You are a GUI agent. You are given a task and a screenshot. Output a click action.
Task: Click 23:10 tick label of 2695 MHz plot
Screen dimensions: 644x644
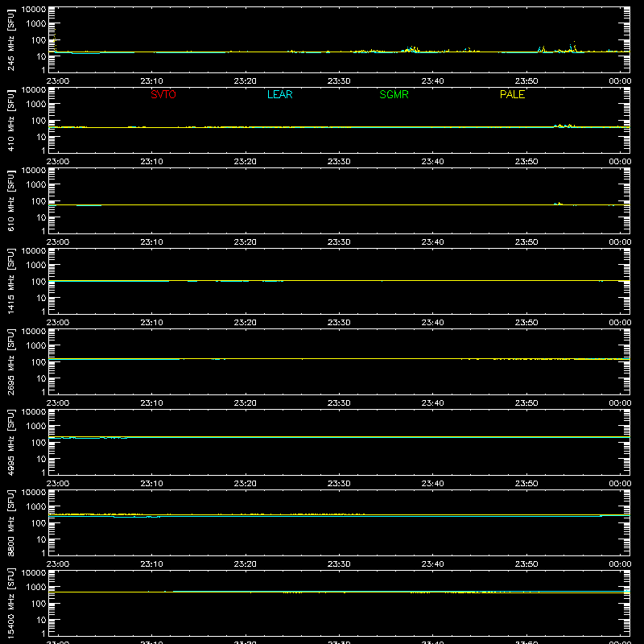coord(151,403)
